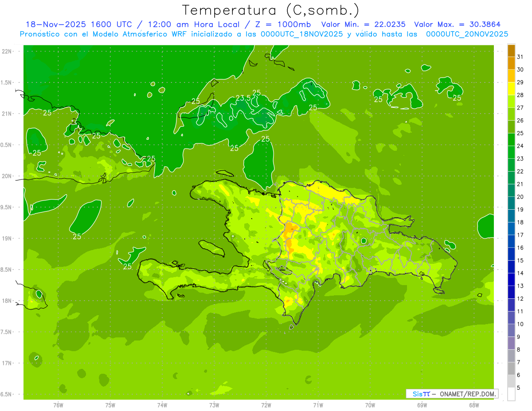Image resolution: width=532 pixels, height=411 pixels.
Task: Click the "76W" longitude axis label
Action: pyautogui.click(x=58, y=405)
